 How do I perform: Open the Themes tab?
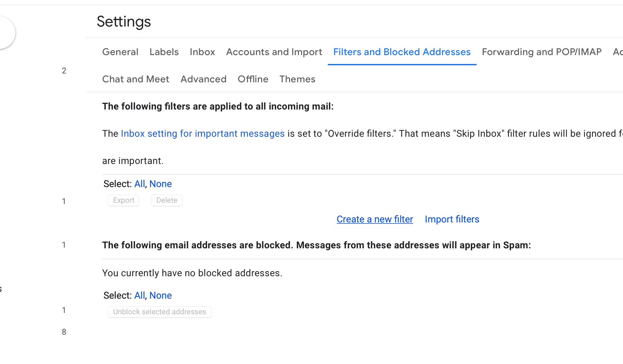point(297,79)
